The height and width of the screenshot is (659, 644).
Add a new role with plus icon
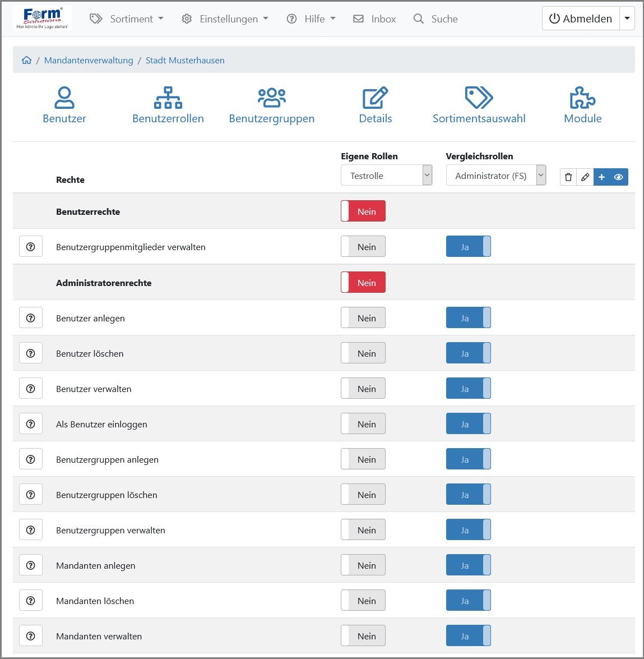point(602,177)
